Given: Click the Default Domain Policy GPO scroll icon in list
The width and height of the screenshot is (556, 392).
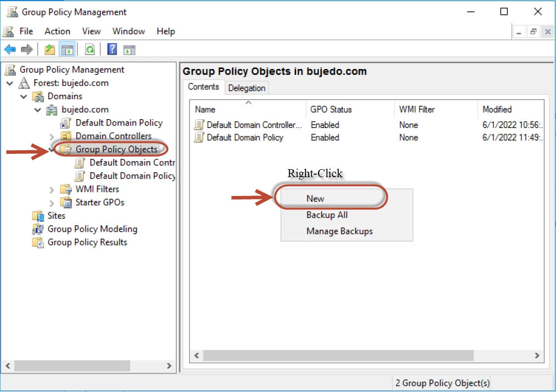Looking at the screenshot, I should click(x=199, y=137).
